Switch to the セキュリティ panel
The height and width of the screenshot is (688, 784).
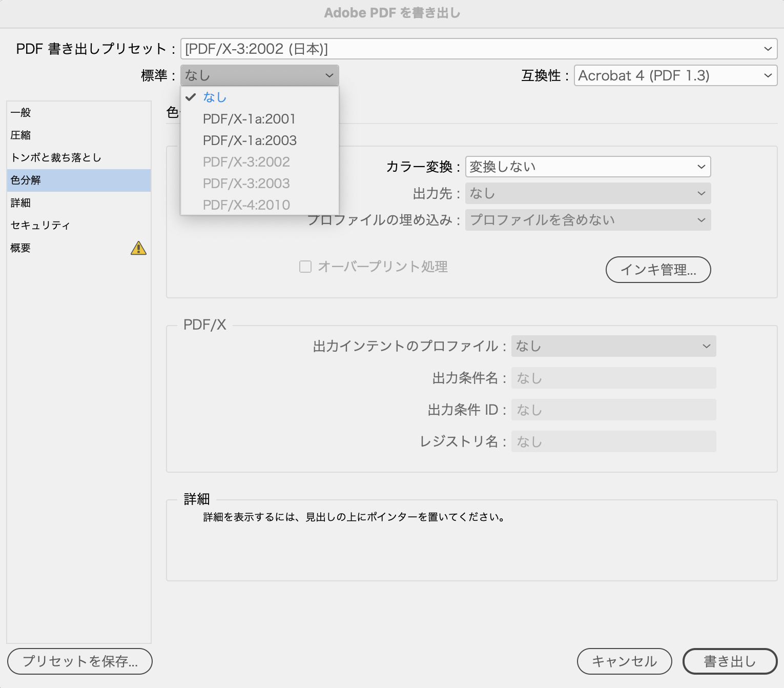(x=79, y=225)
